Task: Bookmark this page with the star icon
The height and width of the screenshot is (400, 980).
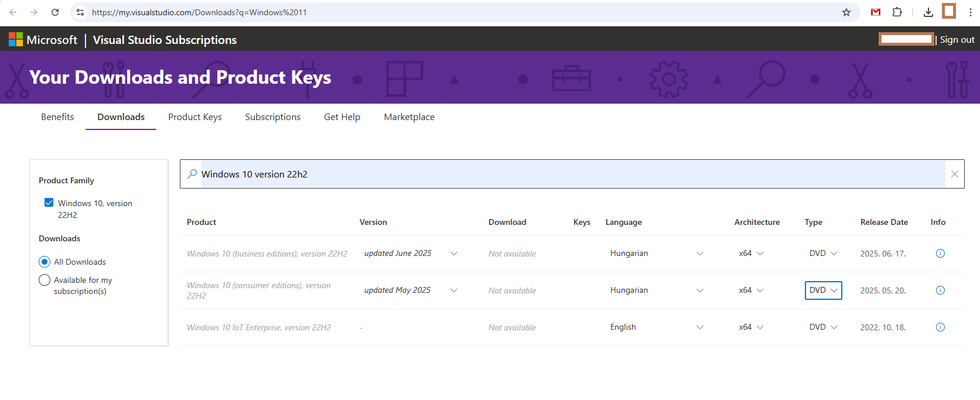Action: click(846, 12)
